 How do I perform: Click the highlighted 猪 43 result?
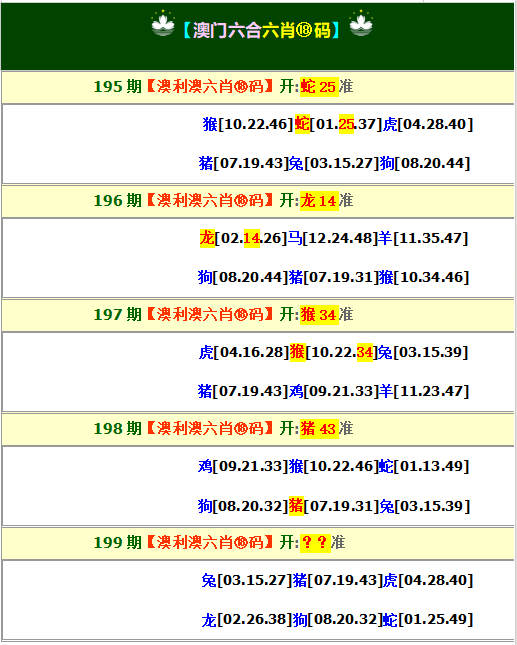[319, 429]
